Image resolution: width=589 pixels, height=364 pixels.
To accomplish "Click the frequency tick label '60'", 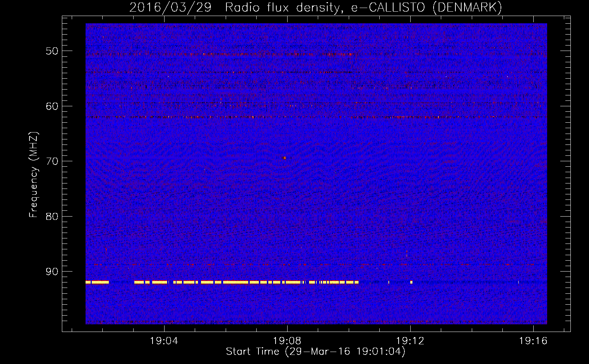I will [x=52, y=106].
